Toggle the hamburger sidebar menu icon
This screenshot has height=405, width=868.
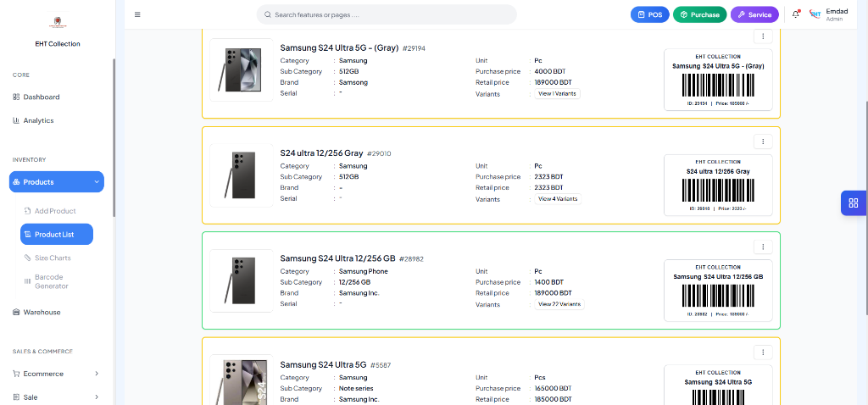pyautogui.click(x=137, y=14)
